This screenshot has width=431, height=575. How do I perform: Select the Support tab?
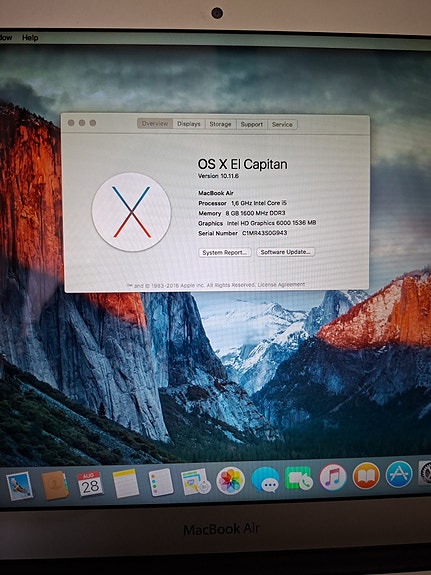click(x=252, y=124)
